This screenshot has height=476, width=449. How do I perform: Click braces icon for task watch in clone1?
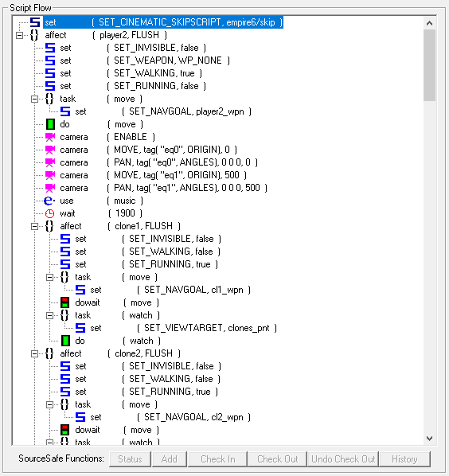click(64, 315)
